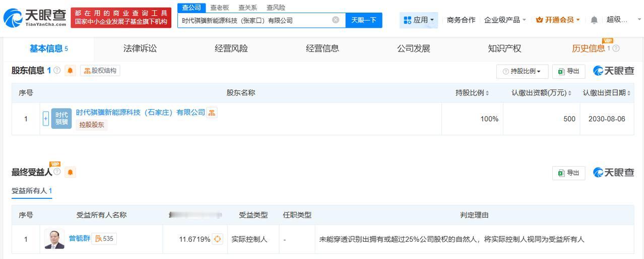Click the equity path icon beside 11.6719%
This screenshot has width=644, height=259.
[x=218, y=239]
